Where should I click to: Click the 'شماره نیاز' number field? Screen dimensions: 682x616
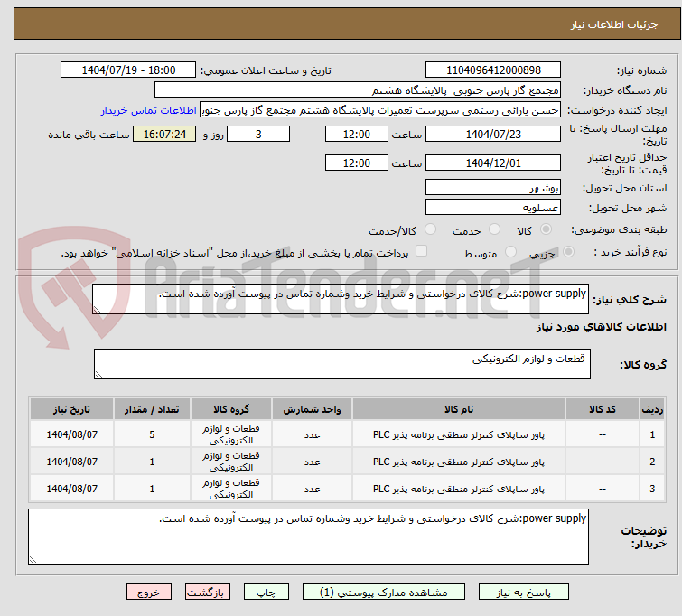click(x=492, y=70)
